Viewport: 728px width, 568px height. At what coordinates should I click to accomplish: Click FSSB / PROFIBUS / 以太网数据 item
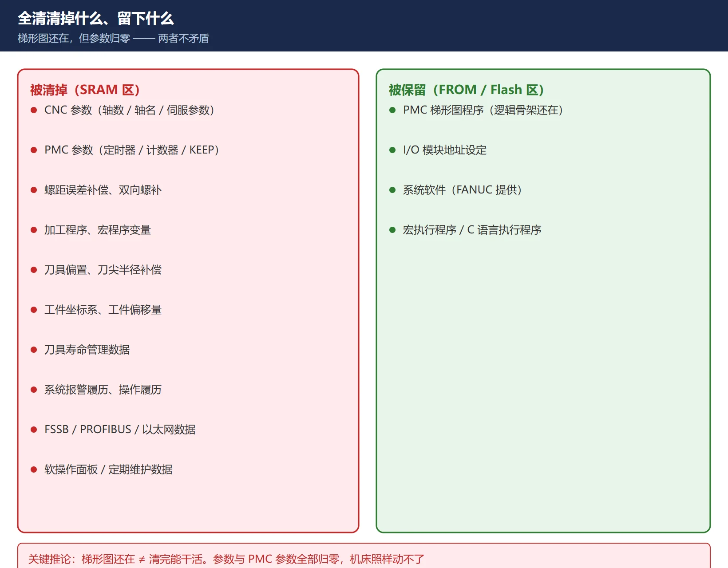[x=120, y=430]
